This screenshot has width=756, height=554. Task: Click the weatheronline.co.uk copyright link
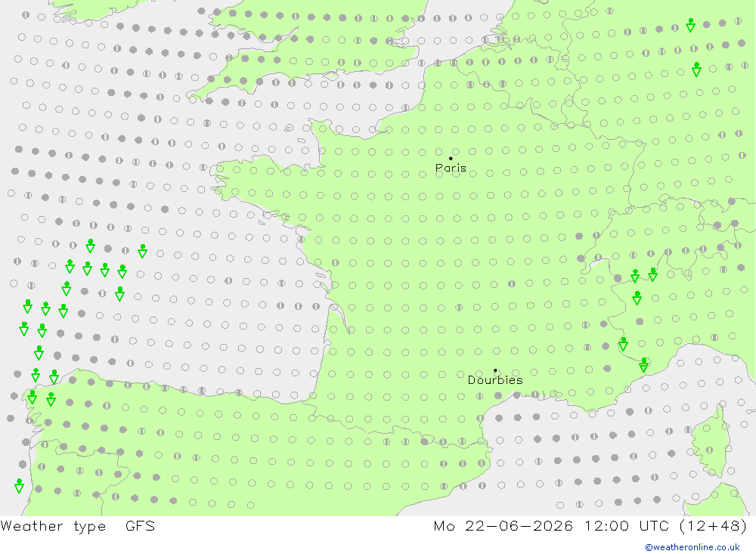pyautogui.click(x=692, y=546)
